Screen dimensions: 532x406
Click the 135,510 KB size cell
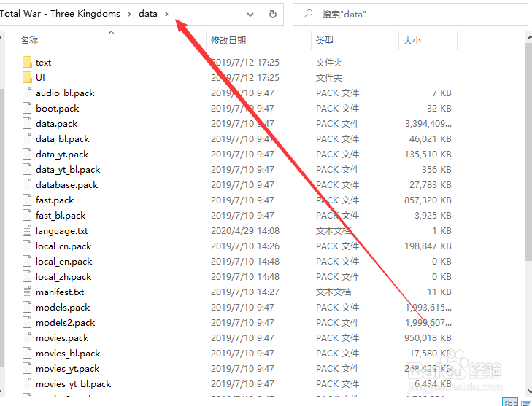428,155
